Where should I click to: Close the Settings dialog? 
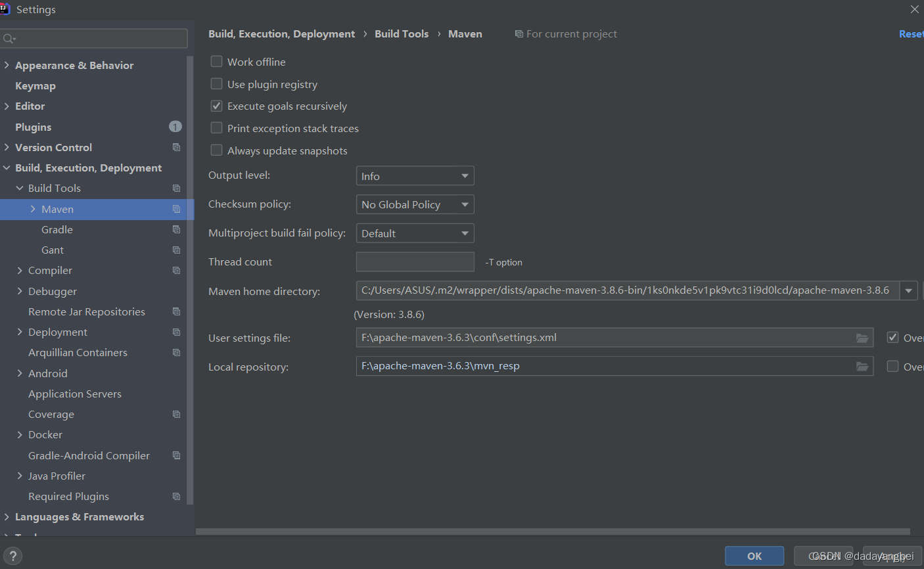click(x=914, y=9)
